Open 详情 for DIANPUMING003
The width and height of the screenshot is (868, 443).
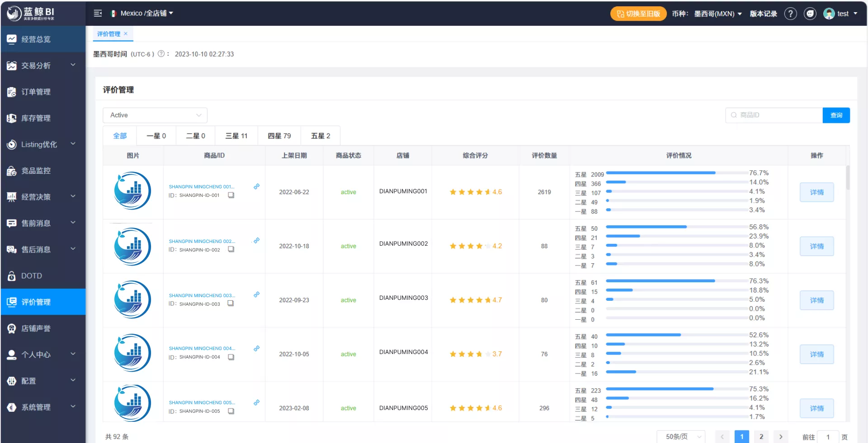pyautogui.click(x=816, y=300)
